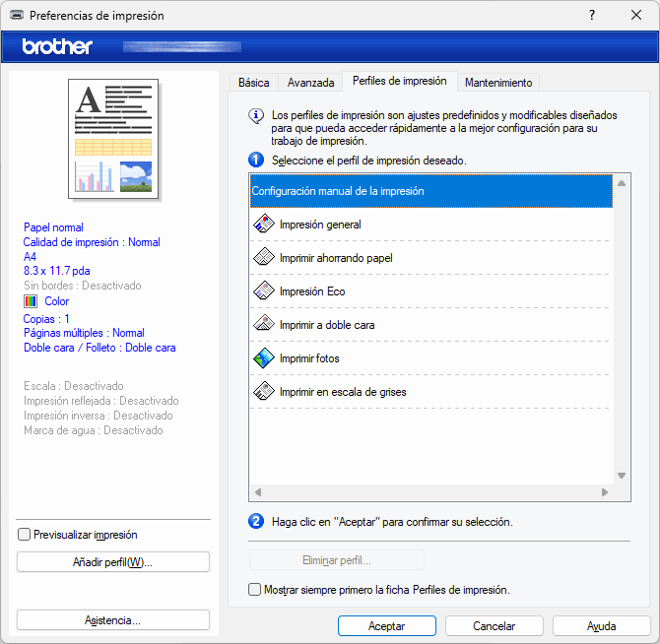The image size is (660, 644).
Task: Click the Añadir perfil button
Action: pos(113,562)
